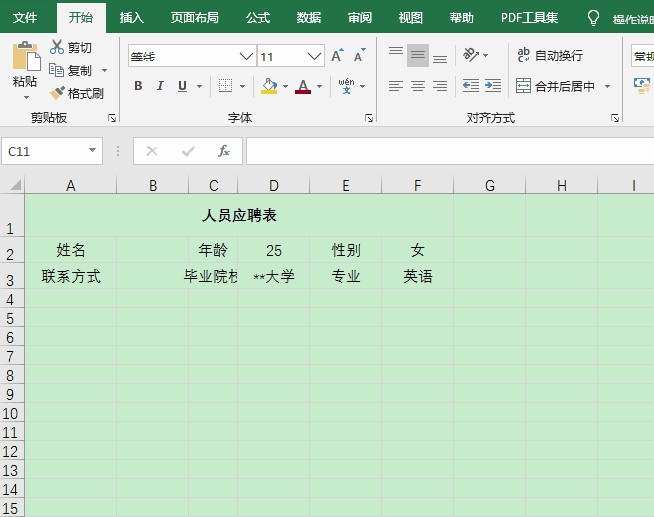Open font size dropdown
This screenshot has width=654, height=517.
314,56
